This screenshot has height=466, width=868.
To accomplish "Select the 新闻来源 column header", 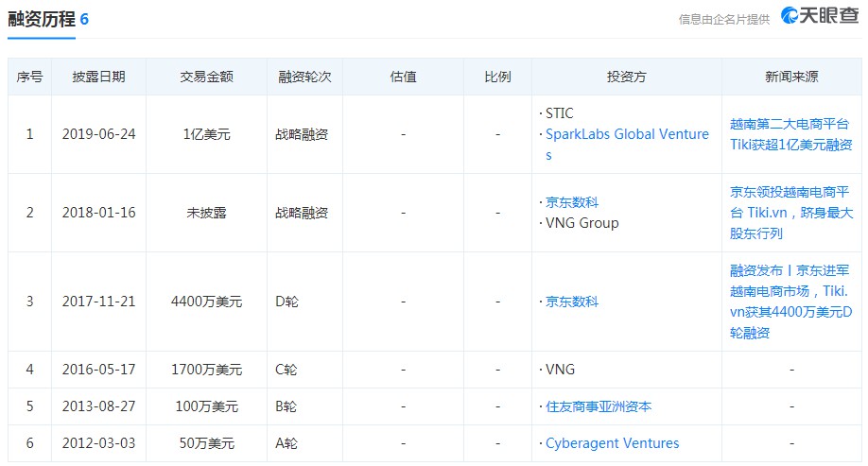I will tap(791, 77).
